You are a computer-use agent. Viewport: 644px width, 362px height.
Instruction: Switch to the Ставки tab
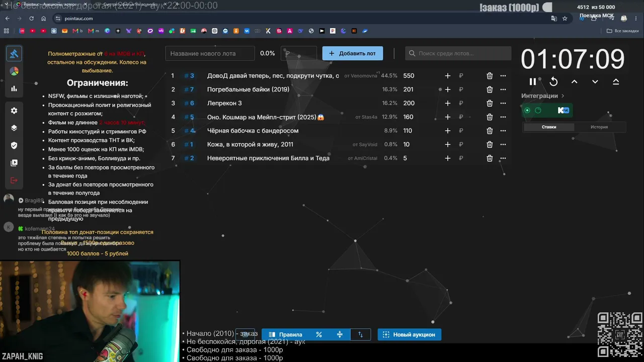[x=549, y=127]
